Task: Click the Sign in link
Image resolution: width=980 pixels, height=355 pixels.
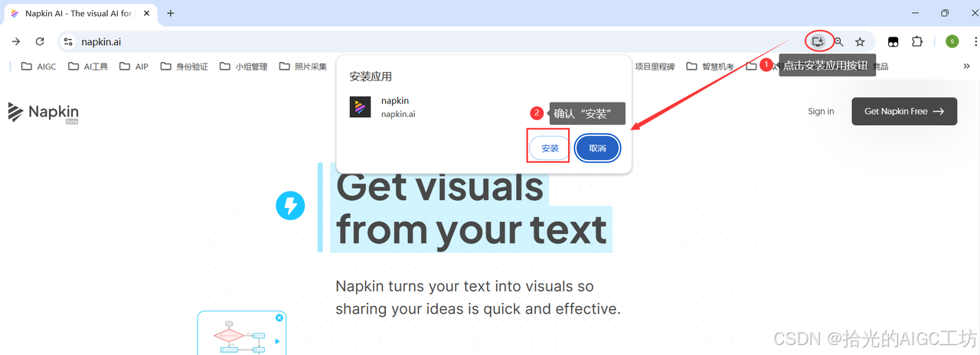Action: point(821,112)
